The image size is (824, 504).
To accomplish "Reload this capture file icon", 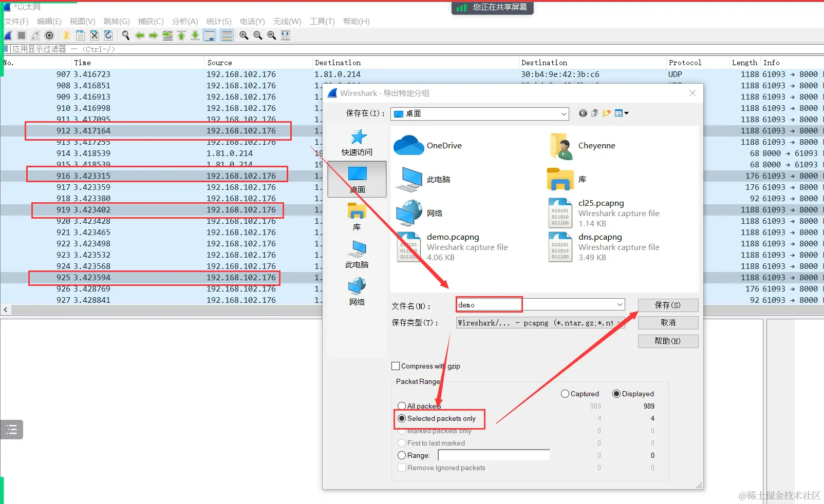I will pyautogui.click(x=108, y=35).
